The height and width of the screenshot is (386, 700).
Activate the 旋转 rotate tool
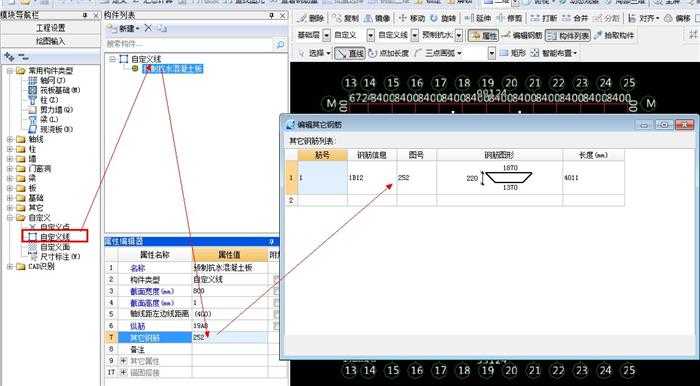pos(444,18)
